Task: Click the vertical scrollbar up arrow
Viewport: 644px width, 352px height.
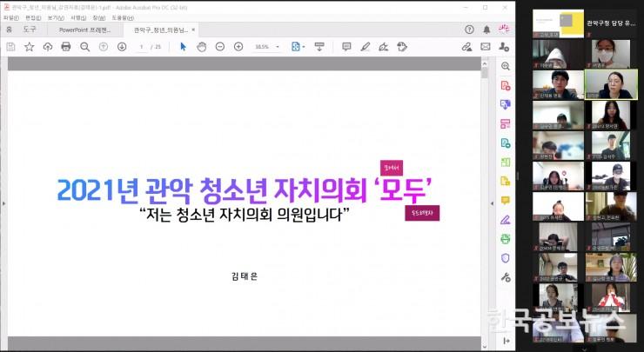Action: (x=485, y=63)
